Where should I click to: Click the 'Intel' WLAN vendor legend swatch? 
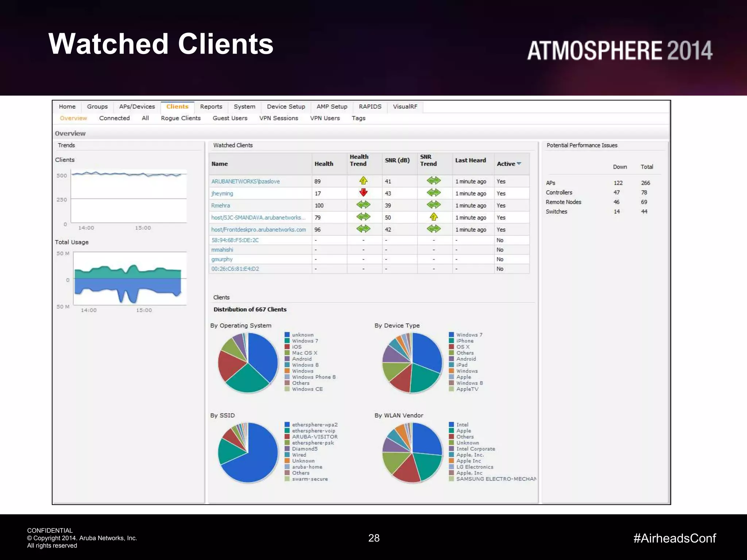click(452, 425)
